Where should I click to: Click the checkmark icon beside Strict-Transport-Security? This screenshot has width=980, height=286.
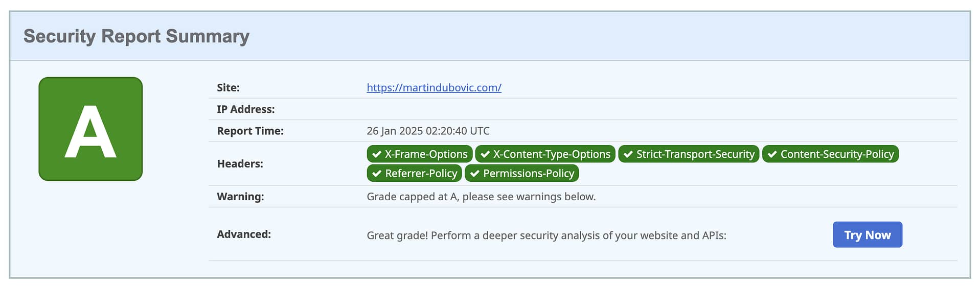click(628, 154)
